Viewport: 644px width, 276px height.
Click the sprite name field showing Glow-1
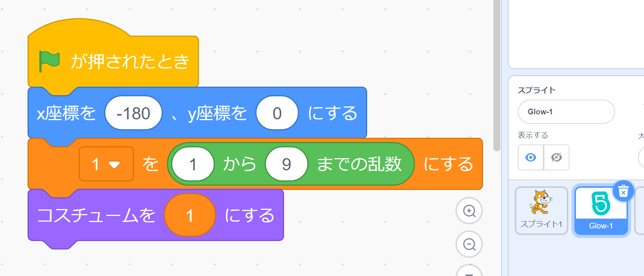pyautogui.click(x=566, y=112)
